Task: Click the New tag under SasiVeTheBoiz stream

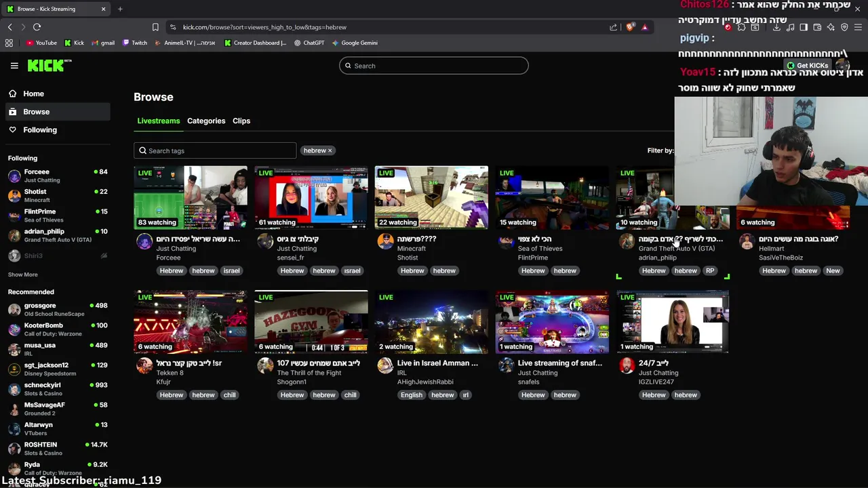Action: click(x=833, y=270)
